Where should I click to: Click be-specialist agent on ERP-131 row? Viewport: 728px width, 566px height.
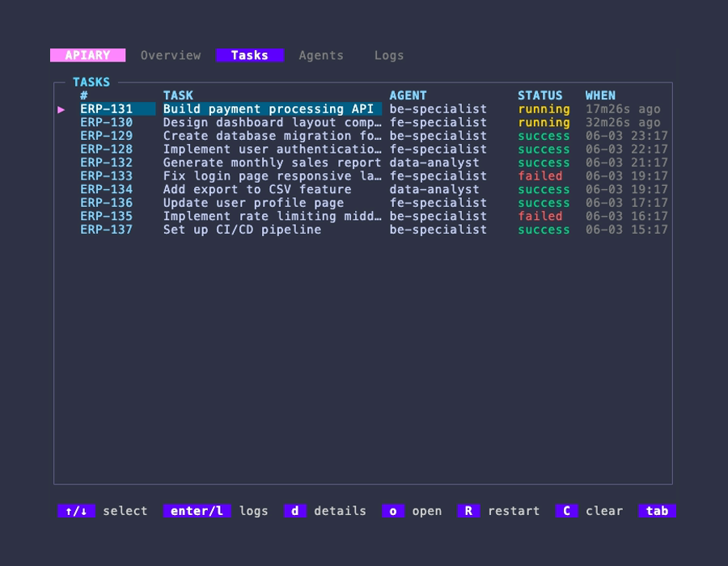pos(438,109)
